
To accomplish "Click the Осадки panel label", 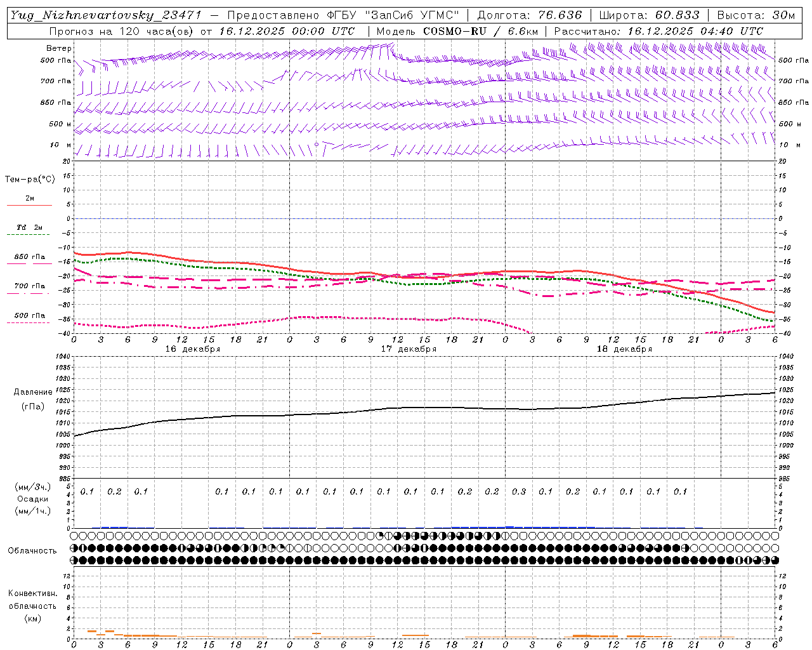I will [32, 499].
